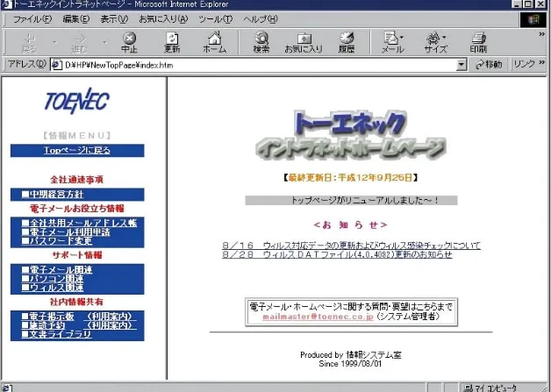
Task: Click the 【情報MENU】 heading
Action: [x=77, y=136]
